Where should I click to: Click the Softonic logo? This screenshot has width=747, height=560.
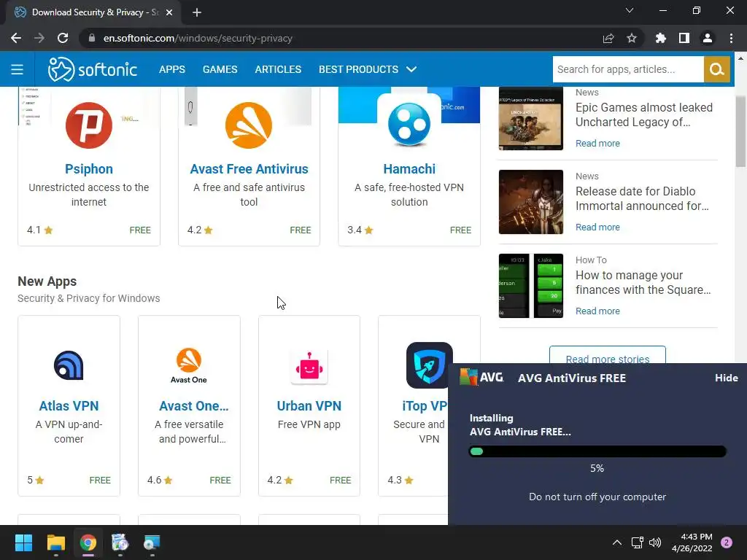point(93,69)
